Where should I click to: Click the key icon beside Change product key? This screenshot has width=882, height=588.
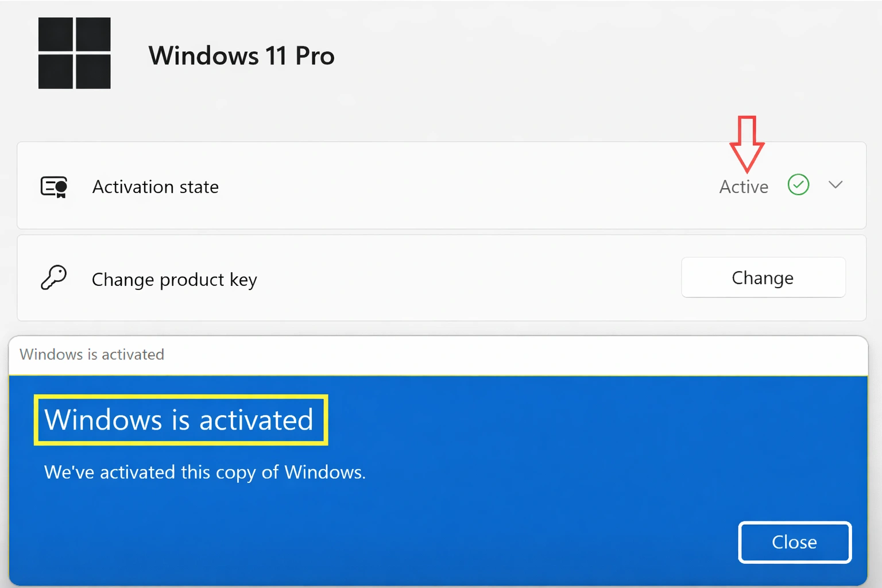pyautogui.click(x=54, y=278)
